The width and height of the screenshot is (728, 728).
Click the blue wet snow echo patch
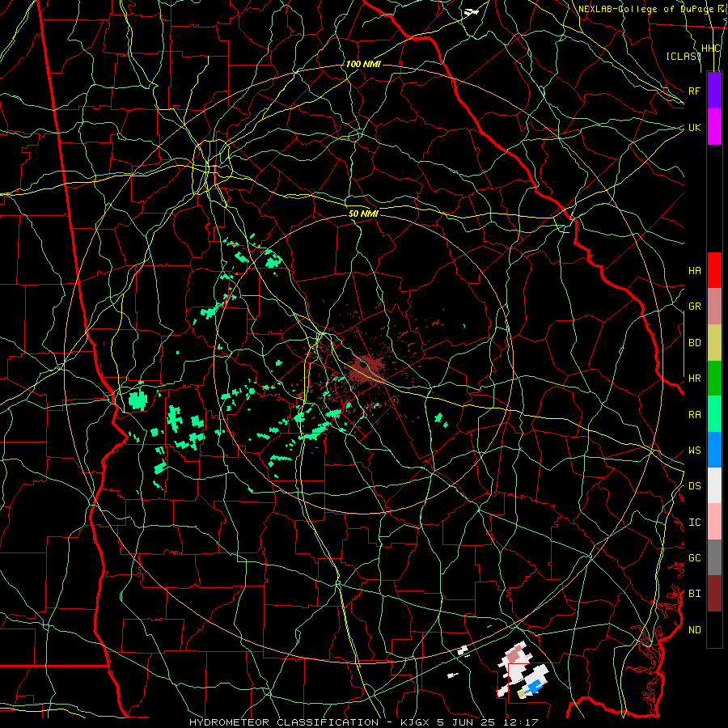(x=535, y=686)
